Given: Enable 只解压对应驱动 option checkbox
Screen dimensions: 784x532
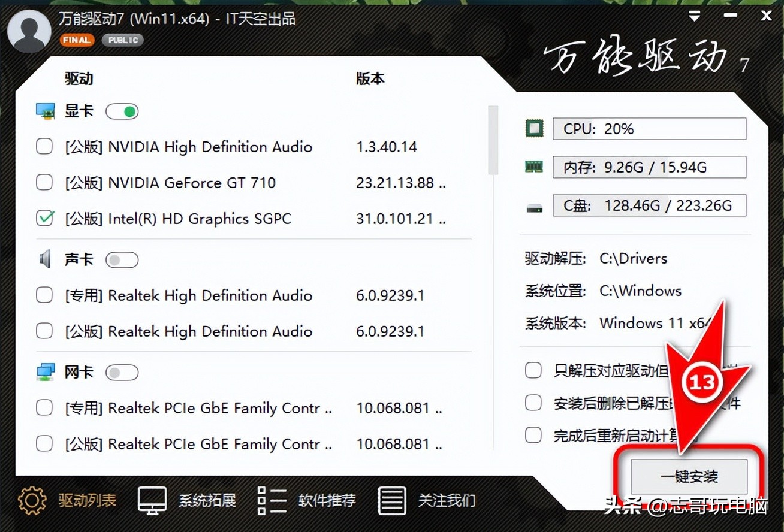Looking at the screenshot, I should point(533,371).
